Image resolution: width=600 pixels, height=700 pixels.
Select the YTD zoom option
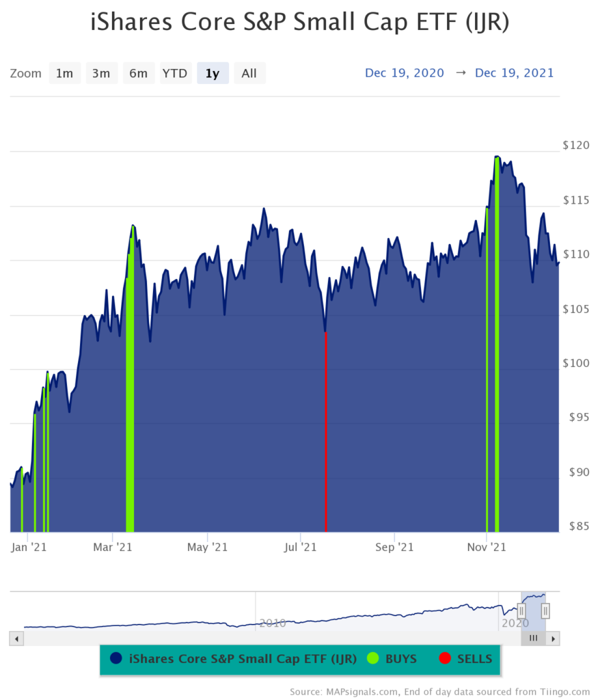[175, 73]
